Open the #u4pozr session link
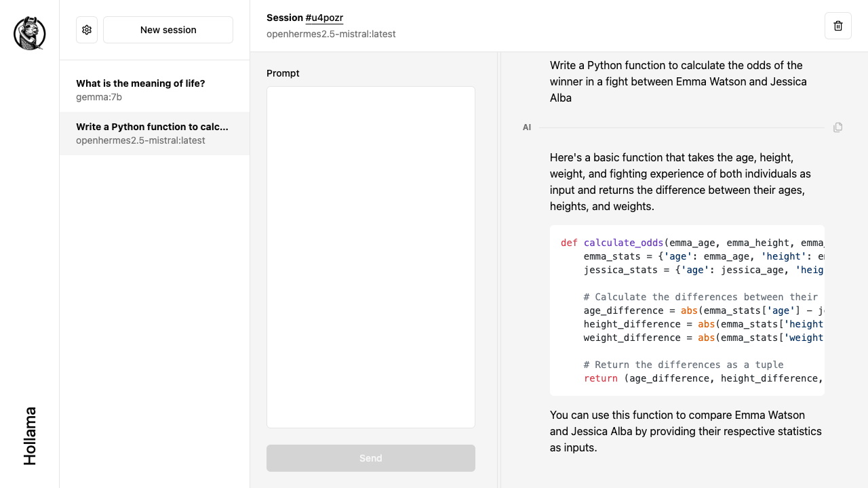This screenshot has width=868, height=488. click(325, 18)
